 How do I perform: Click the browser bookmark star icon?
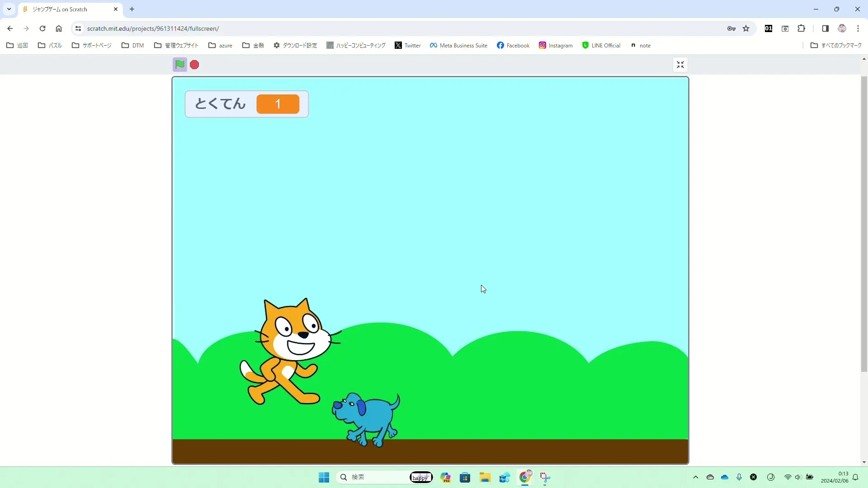(746, 28)
